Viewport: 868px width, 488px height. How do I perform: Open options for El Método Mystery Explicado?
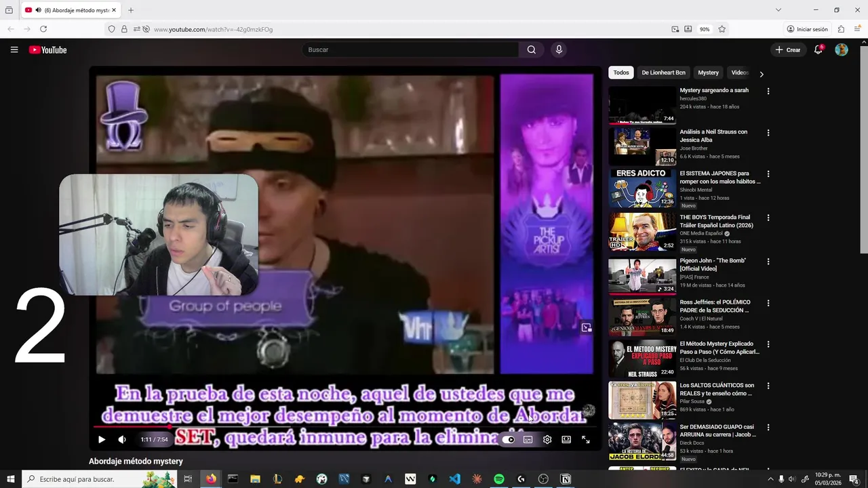pos(768,344)
